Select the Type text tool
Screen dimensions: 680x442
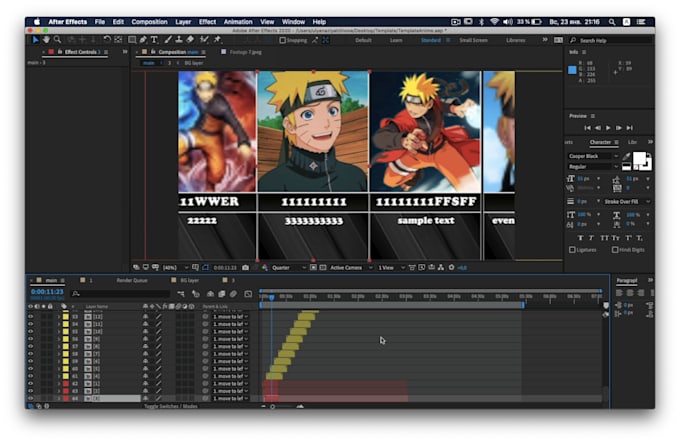point(154,40)
